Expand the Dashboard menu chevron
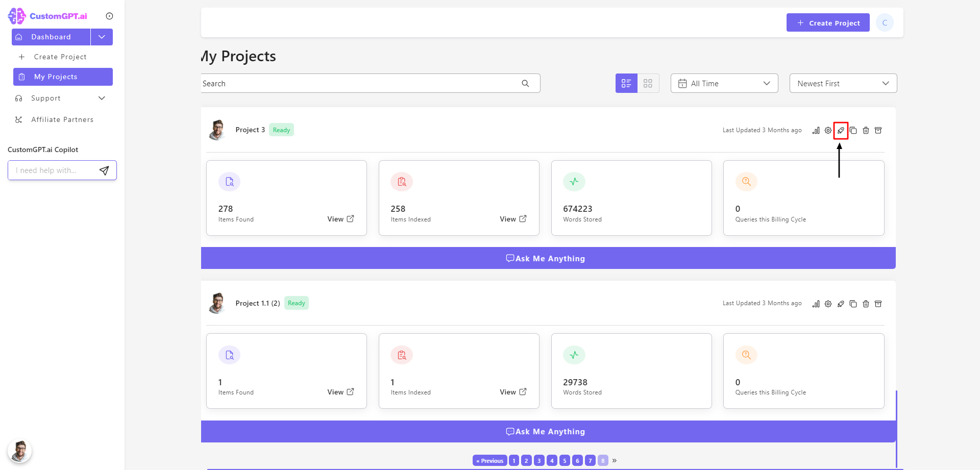The width and height of the screenshot is (980, 470). click(x=102, y=37)
